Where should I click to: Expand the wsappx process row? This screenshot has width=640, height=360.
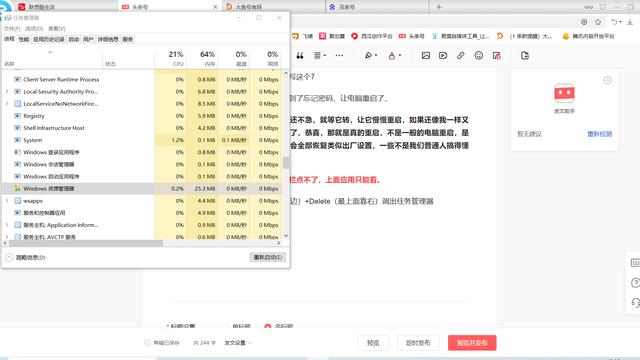(7, 201)
